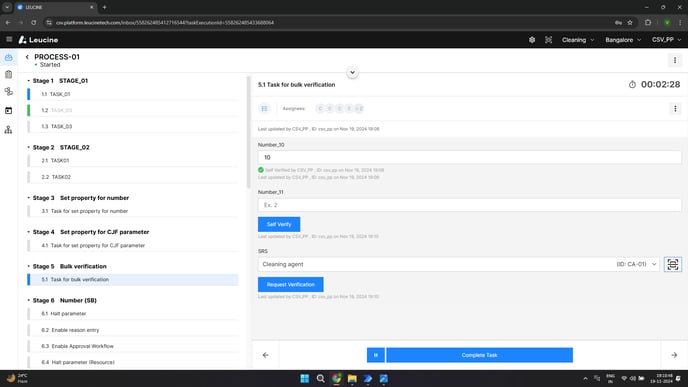Click the Complete Task button
This screenshot has width=688, height=387.
(x=480, y=355)
